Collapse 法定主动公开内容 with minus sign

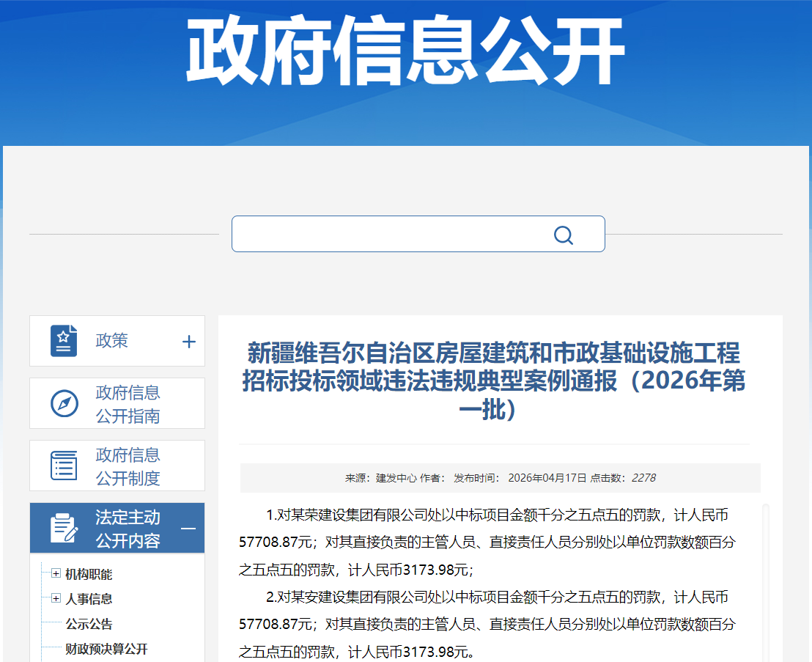(x=188, y=529)
